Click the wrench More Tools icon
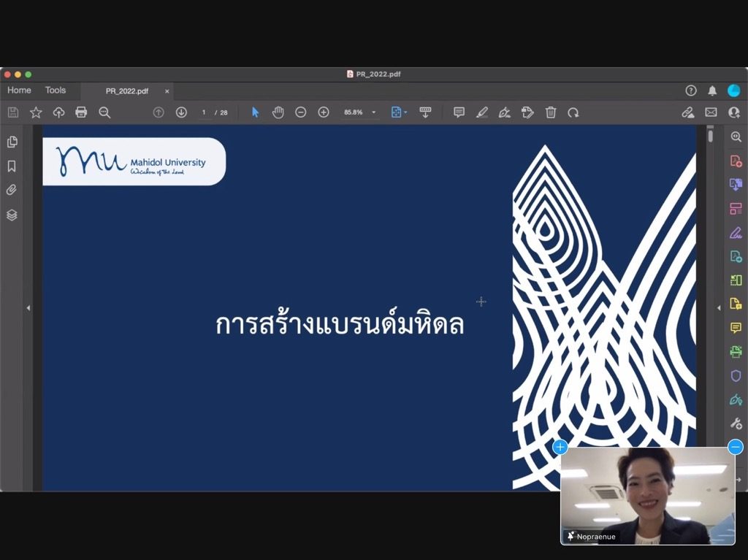The image size is (748, 560). [736, 423]
